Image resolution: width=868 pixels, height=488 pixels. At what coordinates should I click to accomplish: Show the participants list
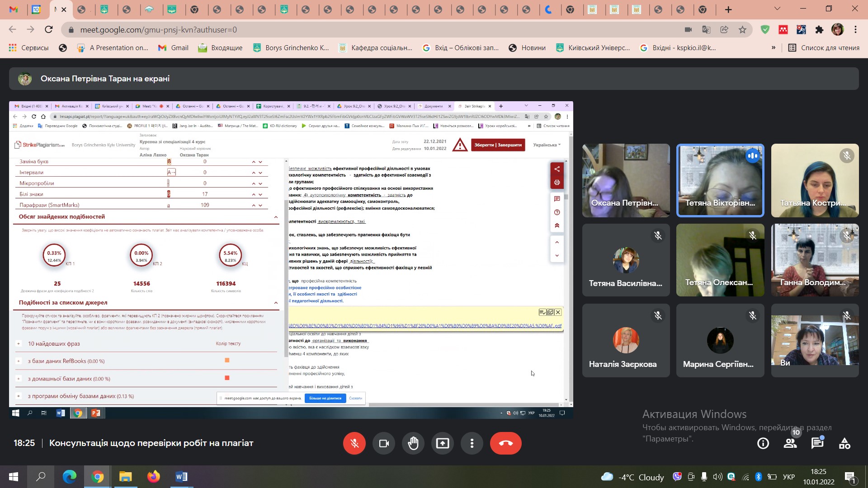pos(790,444)
